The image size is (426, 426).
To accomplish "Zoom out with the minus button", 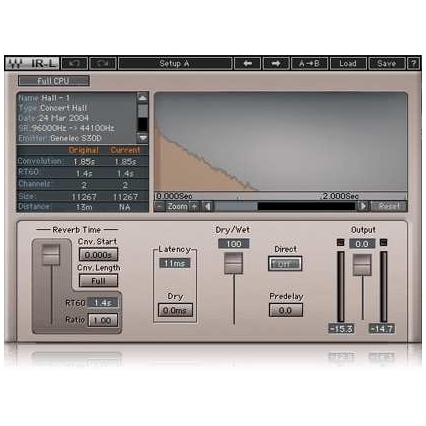I will coord(160,206).
